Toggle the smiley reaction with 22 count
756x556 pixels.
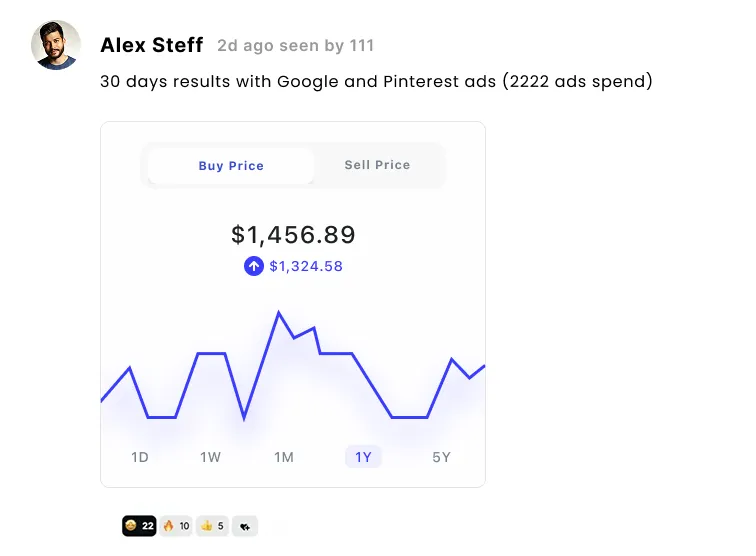[x=139, y=525]
